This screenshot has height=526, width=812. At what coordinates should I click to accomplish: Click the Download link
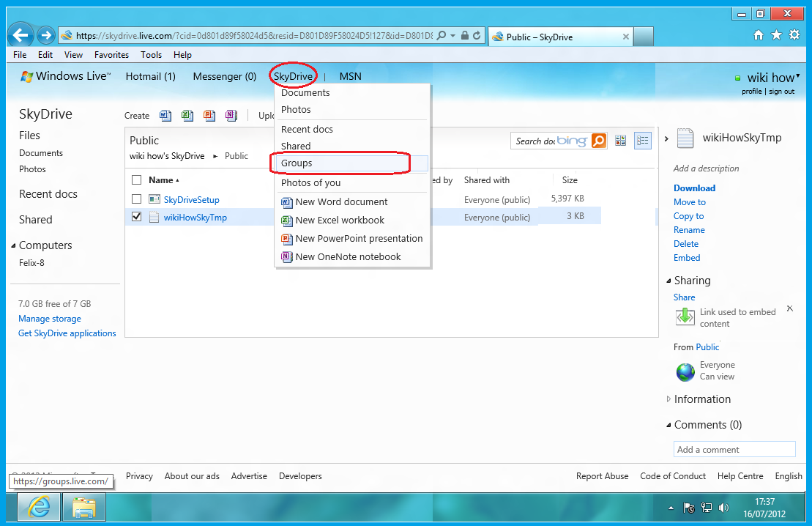(694, 188)
